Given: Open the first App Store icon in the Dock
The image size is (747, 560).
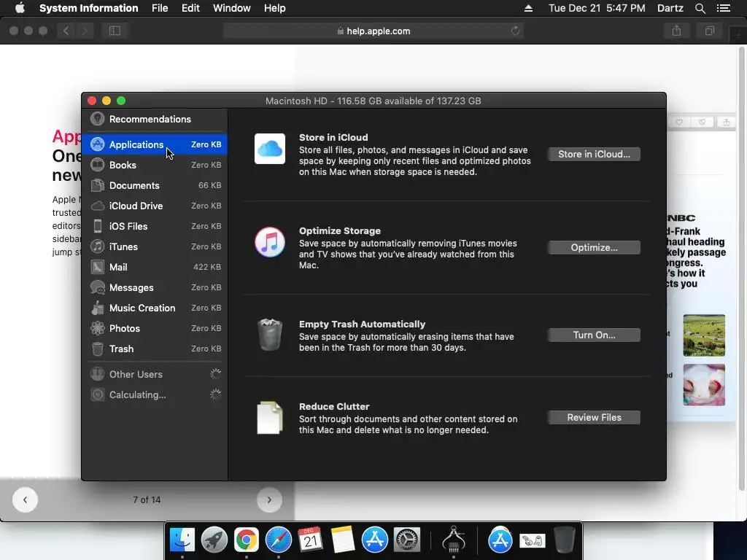Looking at the screenshot, I should (374, 540).
